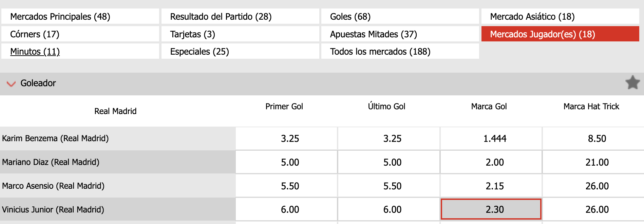Favorite the Goleador market with star icon
Image resolution: width=644 pixels, height=224 pixels.
coord(632,82)
